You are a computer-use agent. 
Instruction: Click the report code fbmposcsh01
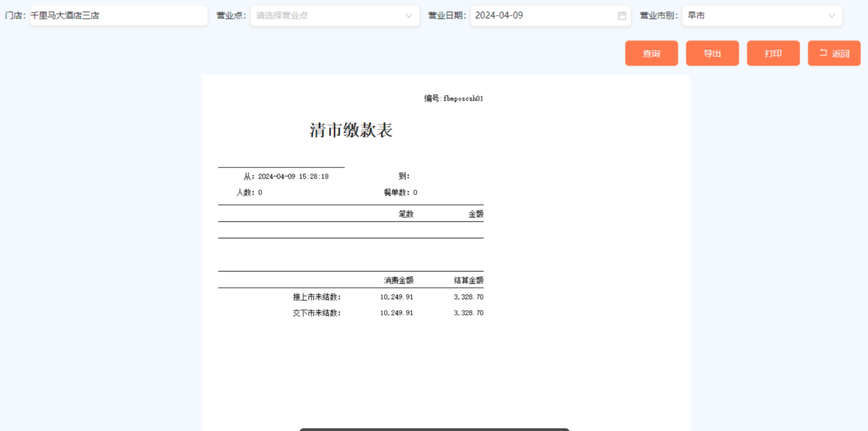pyautogui.click(x=463, y=98)
